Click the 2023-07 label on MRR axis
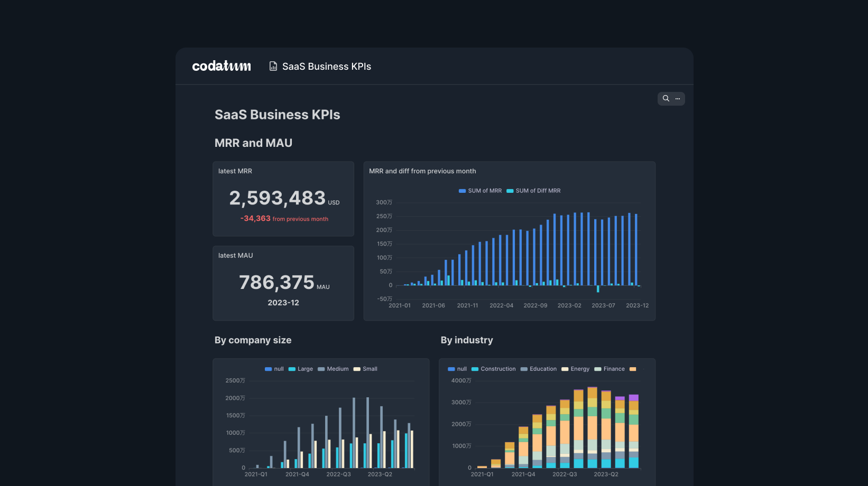 tap(603, 305)
